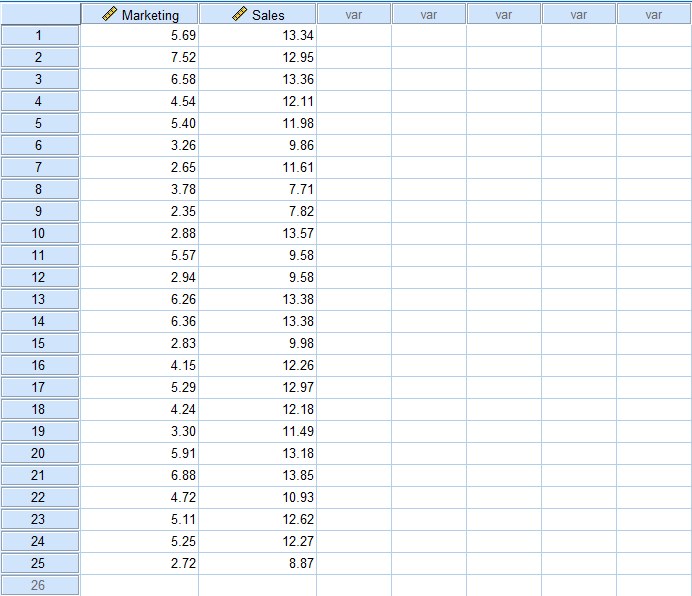Screen dimensions: 692x596
Task: Select the Sales column header
Action: 258,15
